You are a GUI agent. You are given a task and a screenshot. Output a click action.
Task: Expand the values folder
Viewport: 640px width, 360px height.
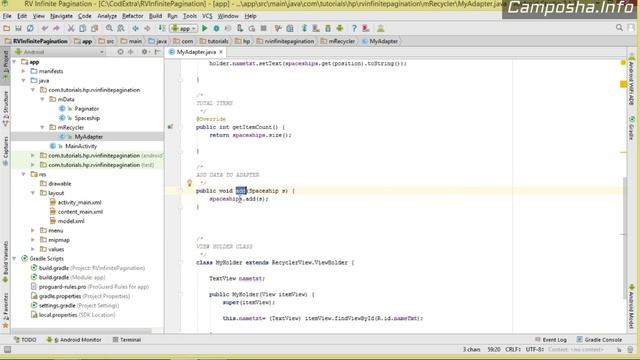click(x=33, y=249)
